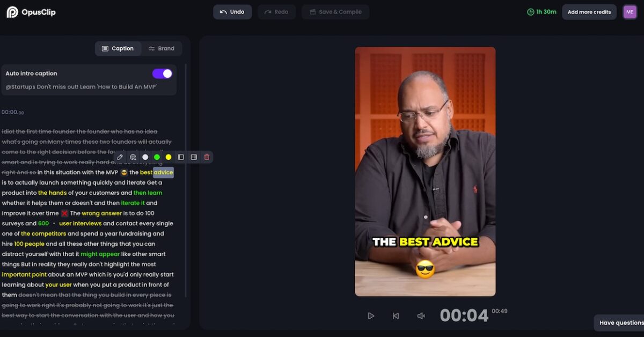Viewport: 644px width, 337px height.
Task: Mute the video with the speaker icon
Action: (x=421, y=316)
